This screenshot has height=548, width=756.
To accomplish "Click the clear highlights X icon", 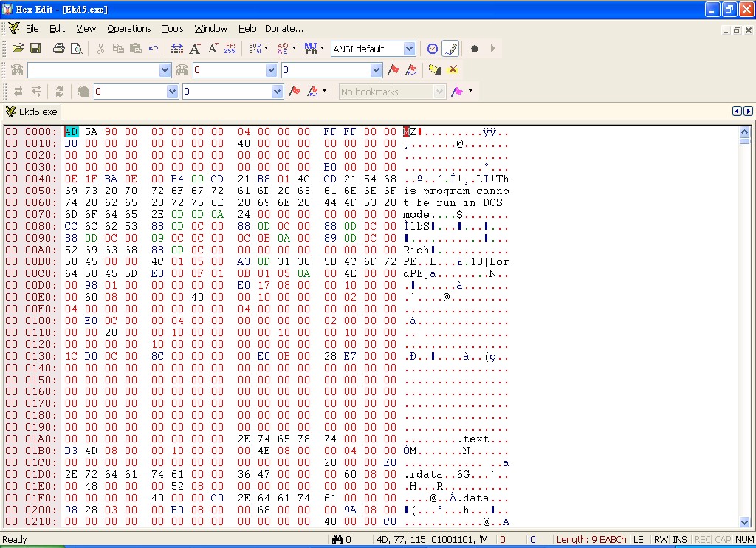I will (453, 70).
